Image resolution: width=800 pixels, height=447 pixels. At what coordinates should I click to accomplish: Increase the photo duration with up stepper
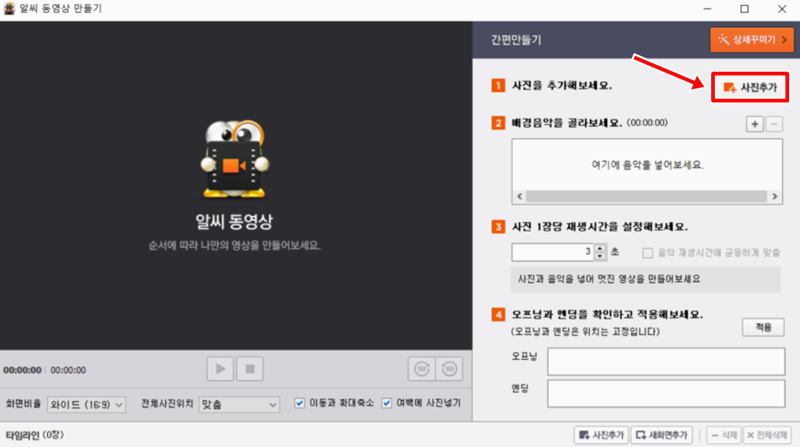(x=600, y=249)
